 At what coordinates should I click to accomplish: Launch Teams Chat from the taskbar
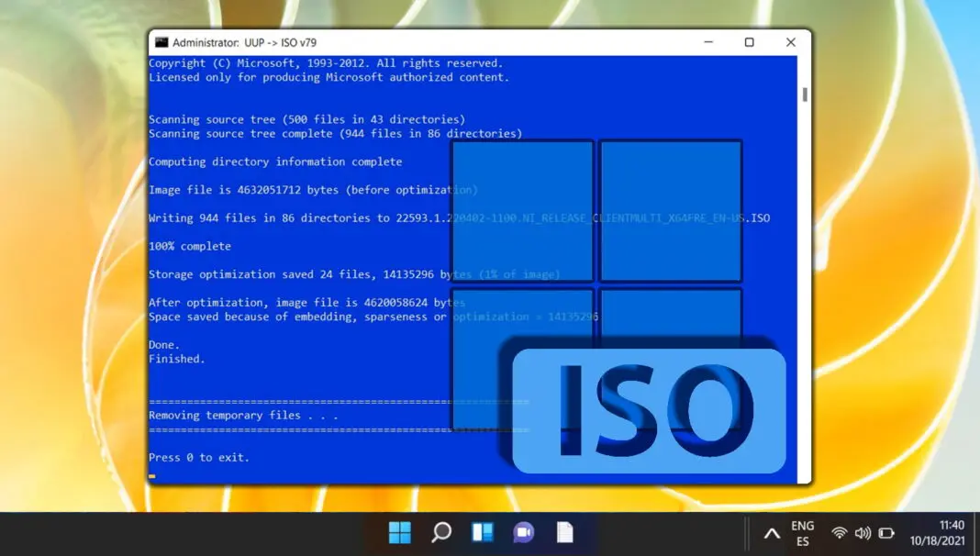coord(524,533)
